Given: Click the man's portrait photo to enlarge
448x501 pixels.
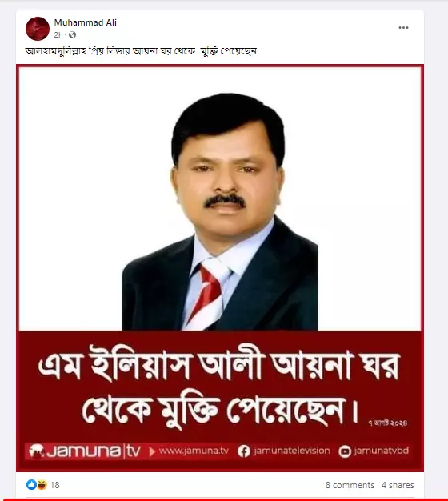Looking at the screenshot, I should click(220, 211).
